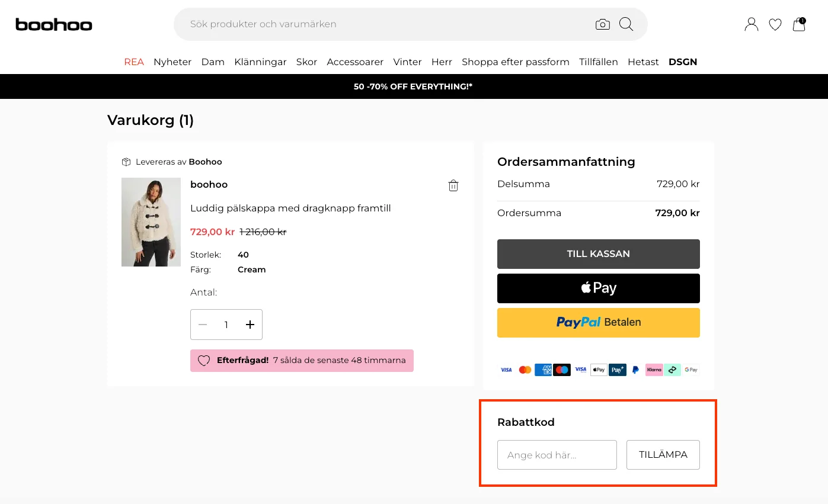Viewport: 828px width, 504px height.
Task: Decrease quantity with minus button
Action: [203, 325]
